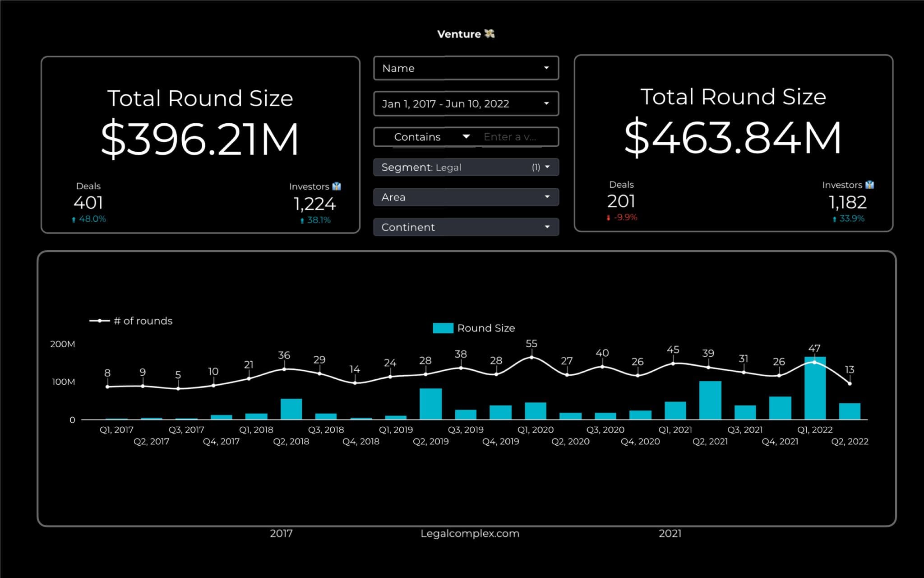924x578 pixels.
Task: Click the up arrow beside 48.0% deals
Action: pos(74,219)
